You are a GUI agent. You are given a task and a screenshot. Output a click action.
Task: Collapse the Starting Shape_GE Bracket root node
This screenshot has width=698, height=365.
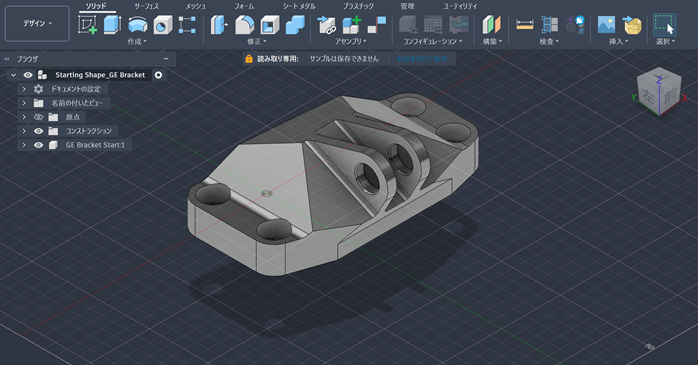(x=13, y=75)
